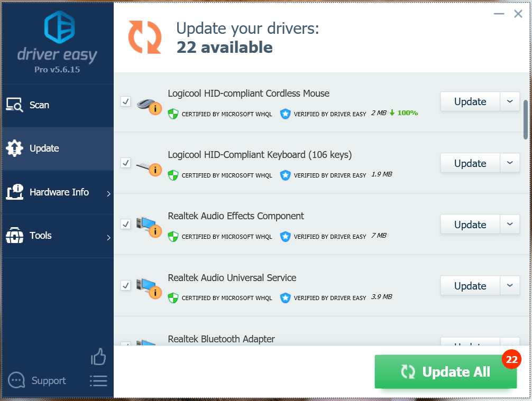Viewport: 532px width, 401px height.
Task: Click the orange refresh arrows icon
Action: (x=145, y=38)
